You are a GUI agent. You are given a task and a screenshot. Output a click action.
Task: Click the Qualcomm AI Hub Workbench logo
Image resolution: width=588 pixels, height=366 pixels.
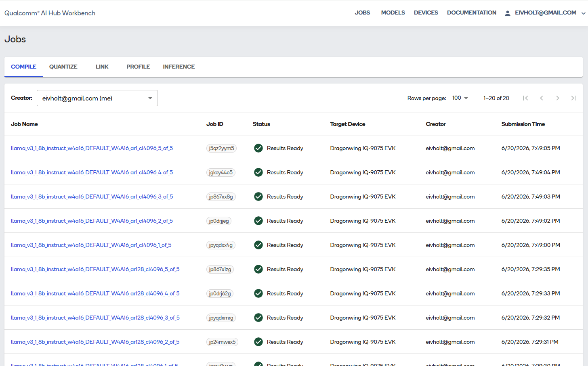pos(50,13)
